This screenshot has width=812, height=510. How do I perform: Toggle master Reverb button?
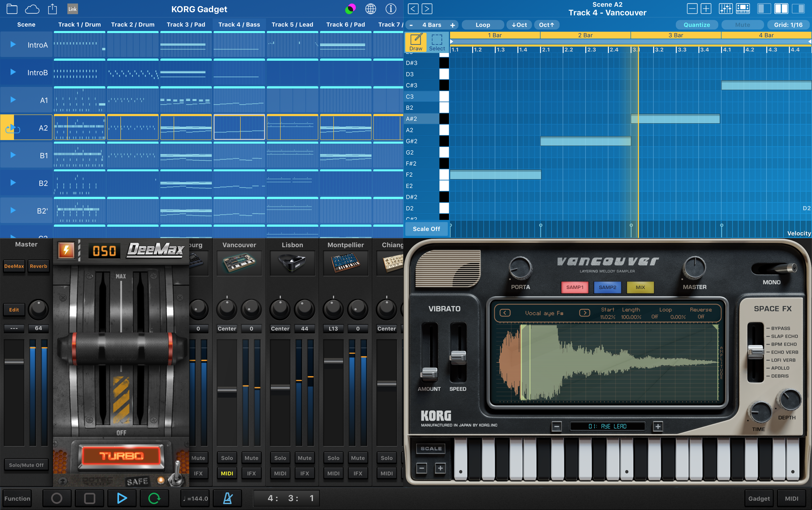coord(38,266)
